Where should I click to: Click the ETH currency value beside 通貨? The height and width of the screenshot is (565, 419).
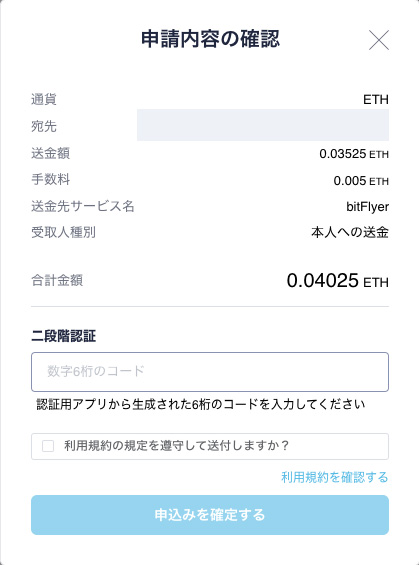point(375,99)
